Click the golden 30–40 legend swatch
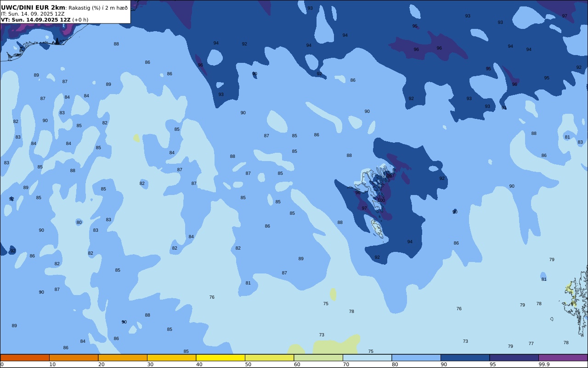Image resolution: width=588 pixels, height=368 pixels. pyautogui.click(x=171, y=357)
